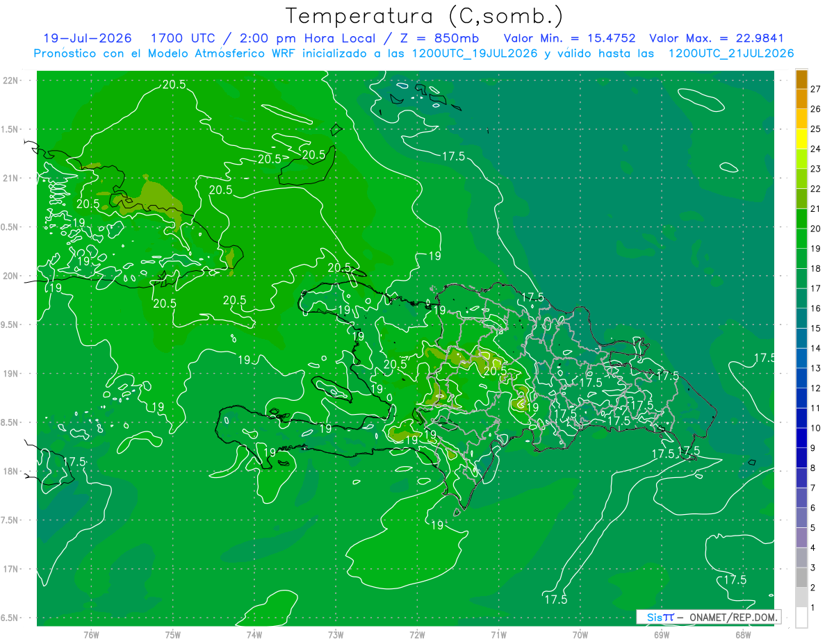The height and width of the screenshot is (644, 834).
Task: Click the "76W" longitude axis label
Action: [x=91, y=634]
